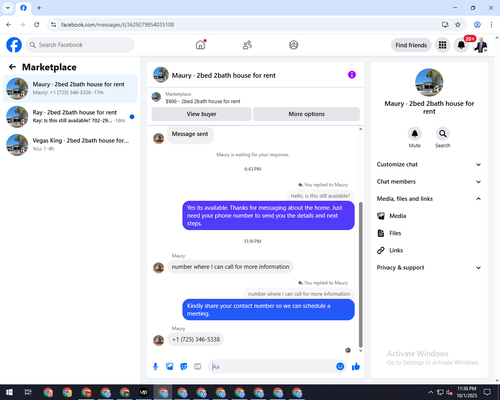Expand Customize chat section
Viewport: 500px width, 400px height.
[x=429, y=164]
